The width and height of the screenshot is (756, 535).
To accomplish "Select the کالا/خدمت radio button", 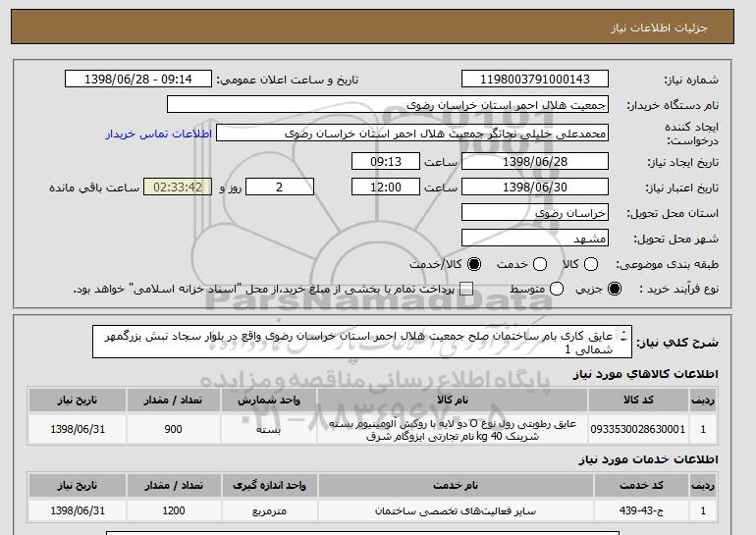I will 474,264.
